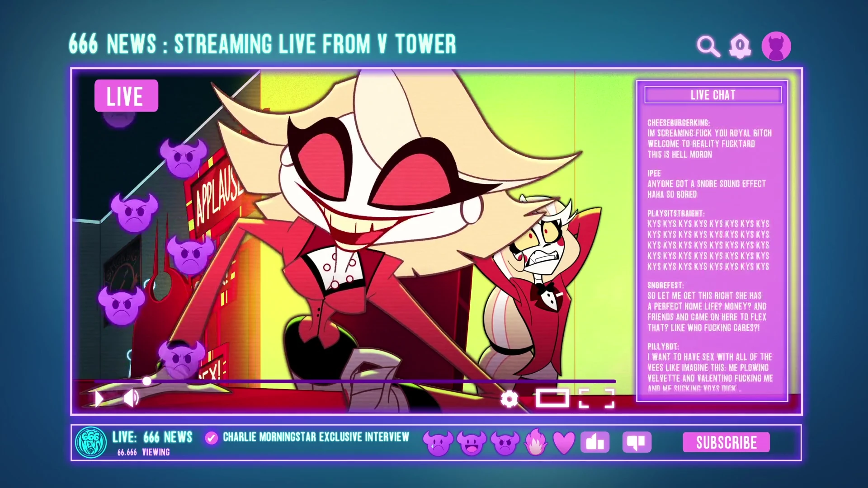Open the notification bell icon
This screenshot has height=488, width=868.
740,46
